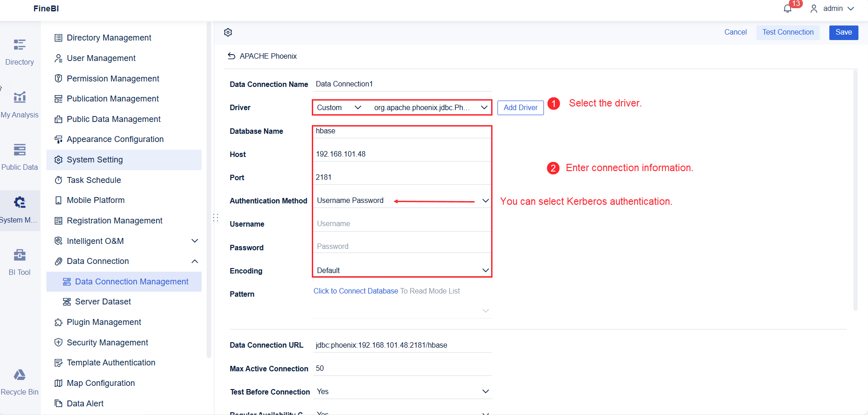Click the User Management person icon
This screenshot has height=415, width=868.
[x=58, y=58]
